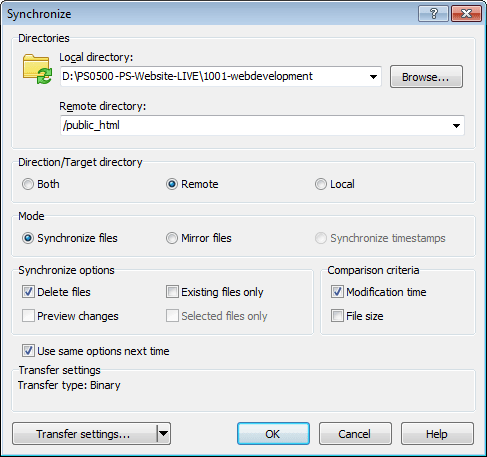
Task: Expand the Remote directory dropdown
Action: pos(456,126)
